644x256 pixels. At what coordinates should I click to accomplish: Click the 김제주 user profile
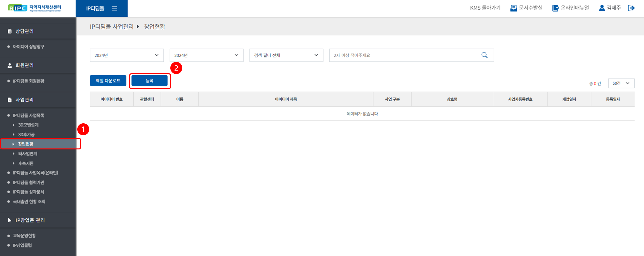pyautogui.click(x=610, y=8)
